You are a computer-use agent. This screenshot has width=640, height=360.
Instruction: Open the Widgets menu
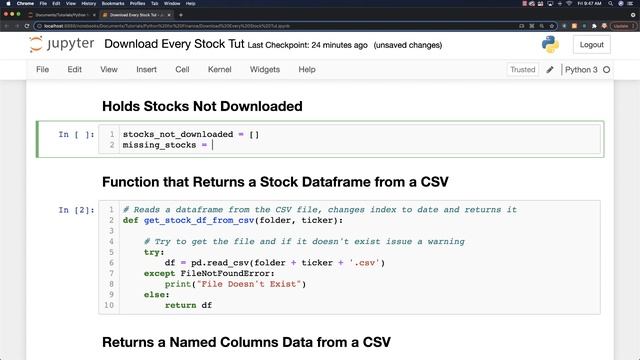coord(265,69)
